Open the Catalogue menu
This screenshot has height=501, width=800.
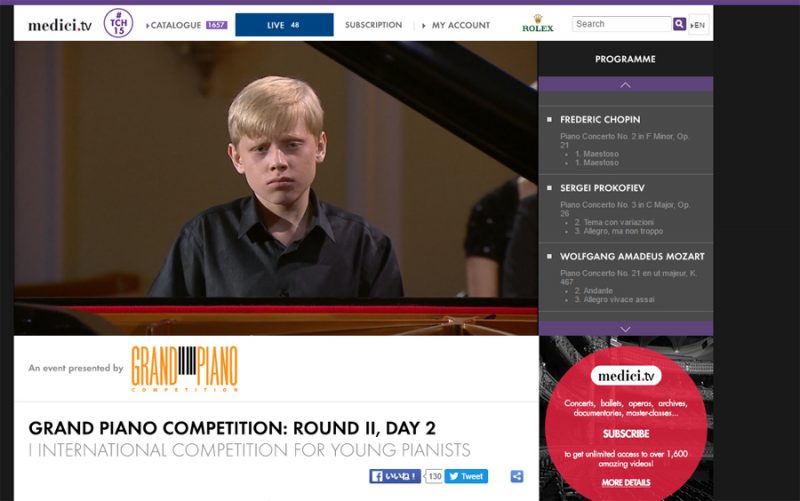186,25
